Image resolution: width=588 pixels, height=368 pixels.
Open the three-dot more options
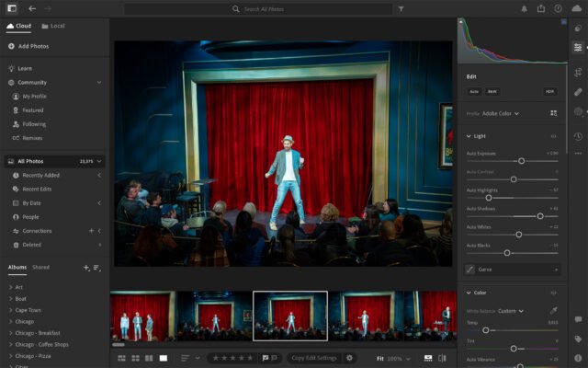tap(578, 154)
